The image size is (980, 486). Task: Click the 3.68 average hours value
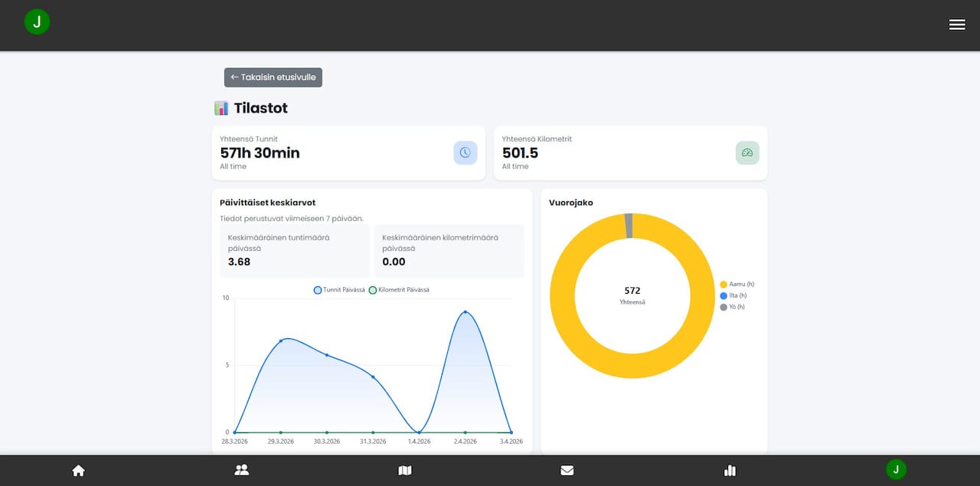tap(239, 262)
